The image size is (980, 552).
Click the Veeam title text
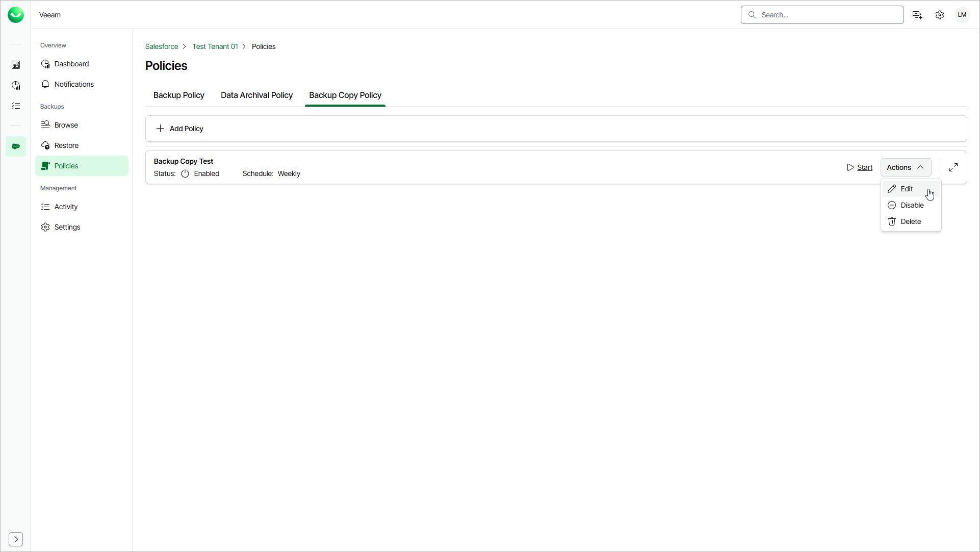click(x=50, y=15)
